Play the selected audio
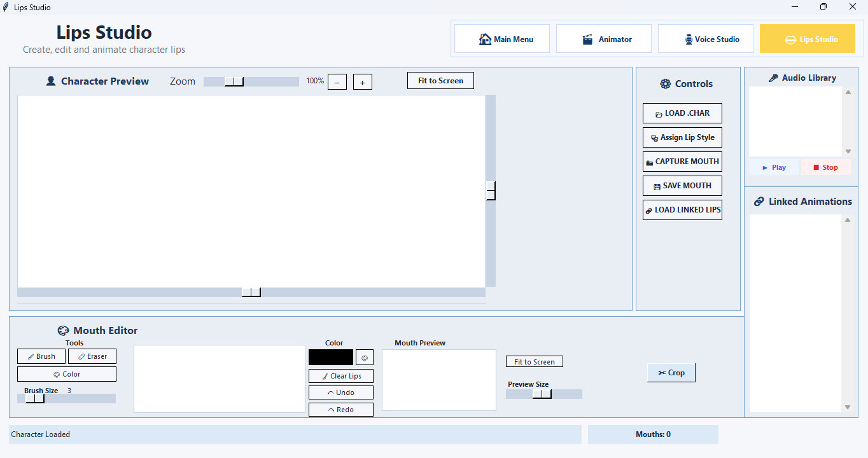The image size is (868, 458). [x=774, y=167]
